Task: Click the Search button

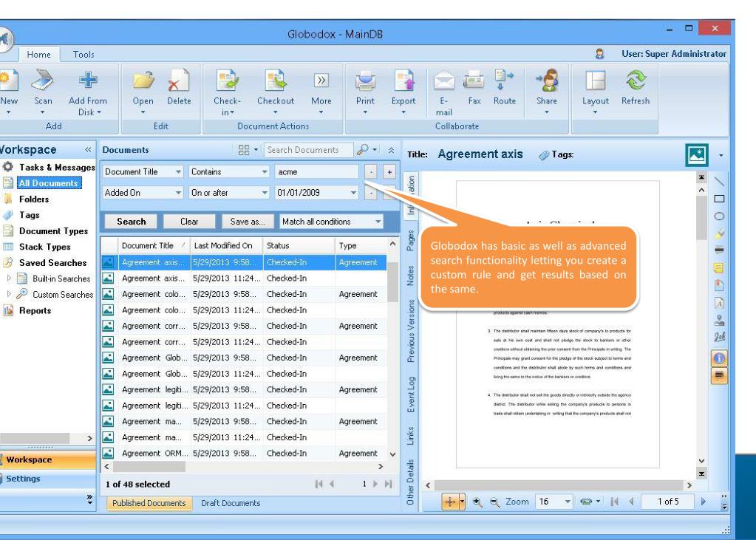Action: point(131,222)
